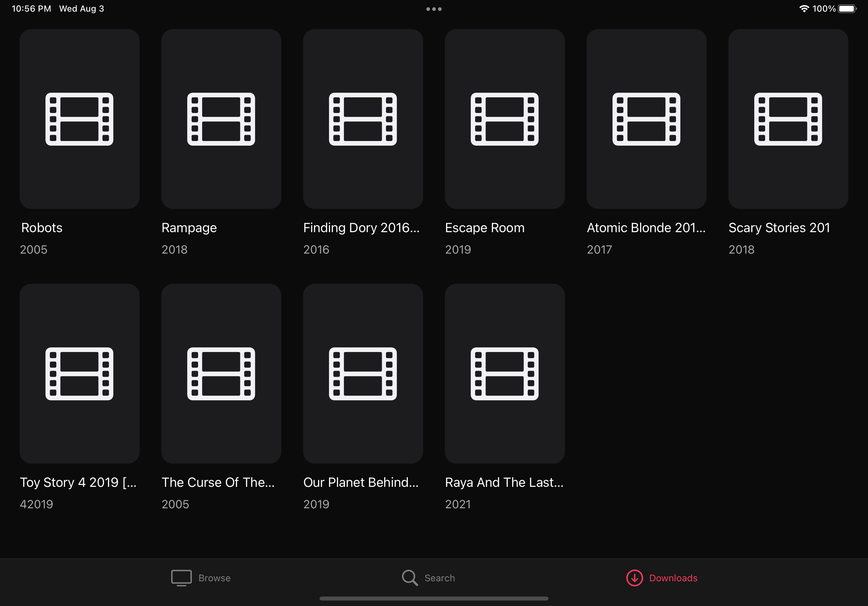Click the Browse screen icon

pos(181,578)
